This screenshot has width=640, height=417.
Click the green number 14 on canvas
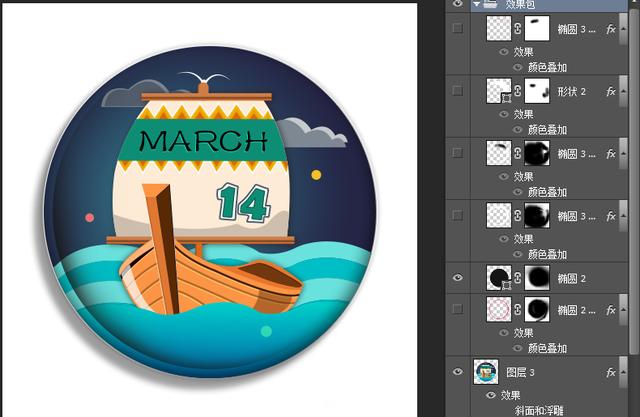coord(244,202)
